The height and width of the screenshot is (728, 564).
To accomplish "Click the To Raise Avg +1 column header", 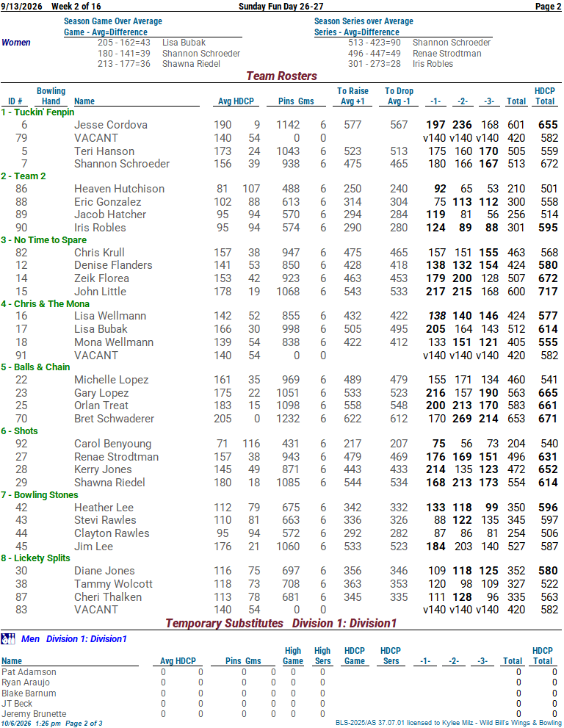I will tap(352, 96).
